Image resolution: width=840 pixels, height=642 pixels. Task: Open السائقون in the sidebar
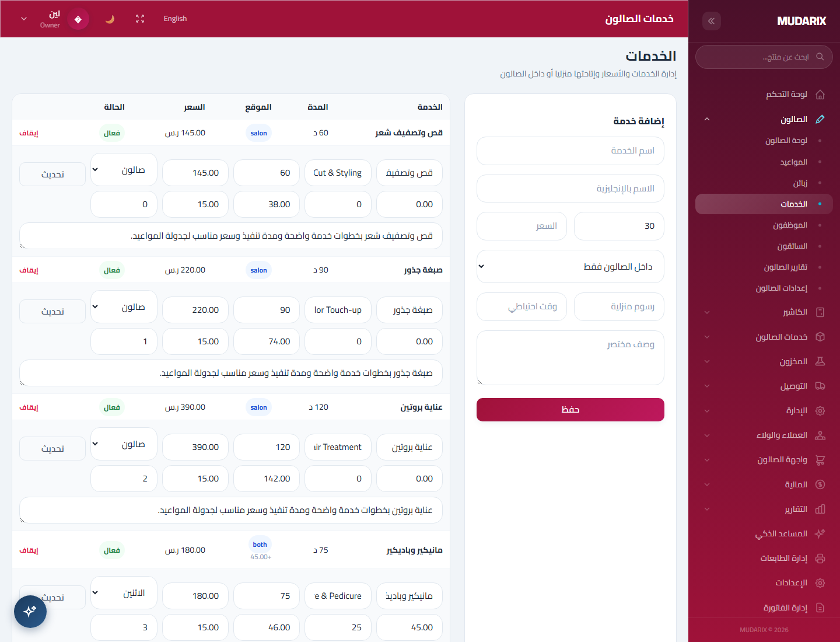point(792,246)
